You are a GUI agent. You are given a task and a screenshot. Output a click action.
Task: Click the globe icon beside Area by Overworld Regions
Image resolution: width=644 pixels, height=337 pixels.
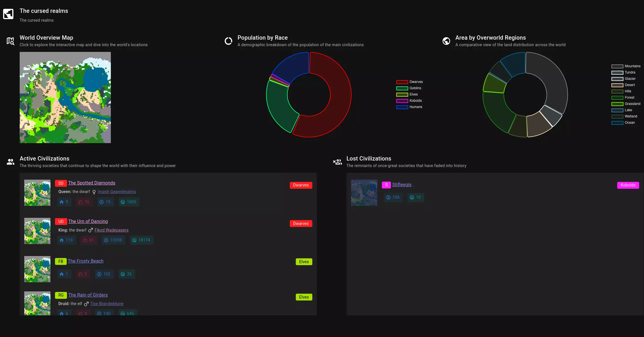446,41
